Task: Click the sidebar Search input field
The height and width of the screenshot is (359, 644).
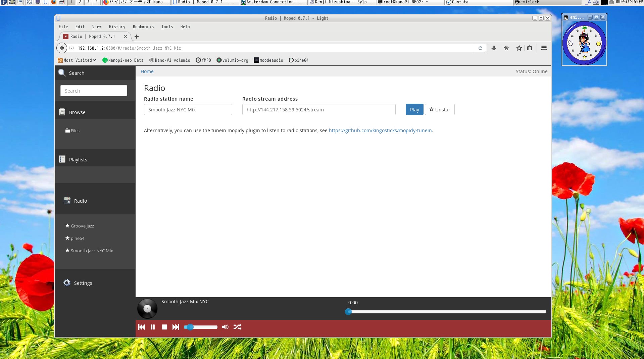Action: [x=94, y=91]
